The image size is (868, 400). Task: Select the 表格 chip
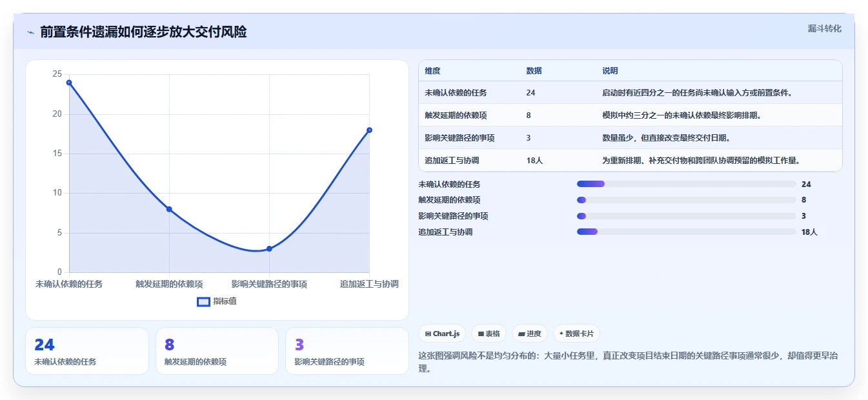[489, 334]
